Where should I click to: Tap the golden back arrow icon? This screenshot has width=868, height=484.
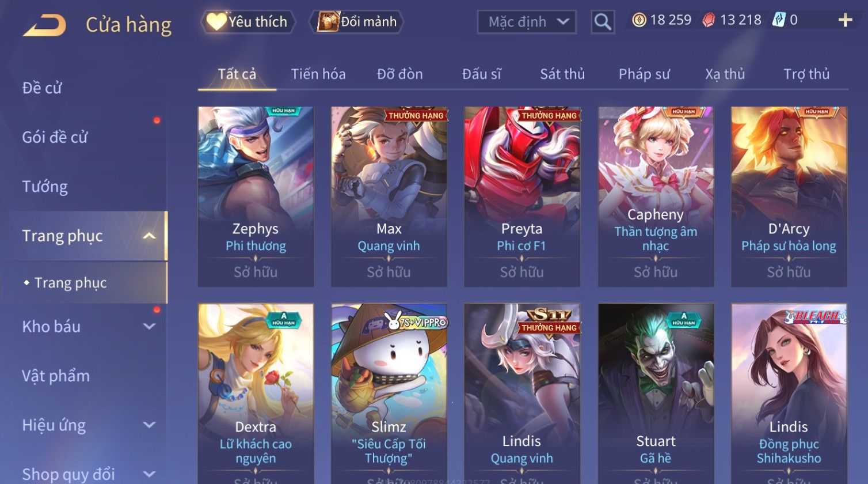44,25
